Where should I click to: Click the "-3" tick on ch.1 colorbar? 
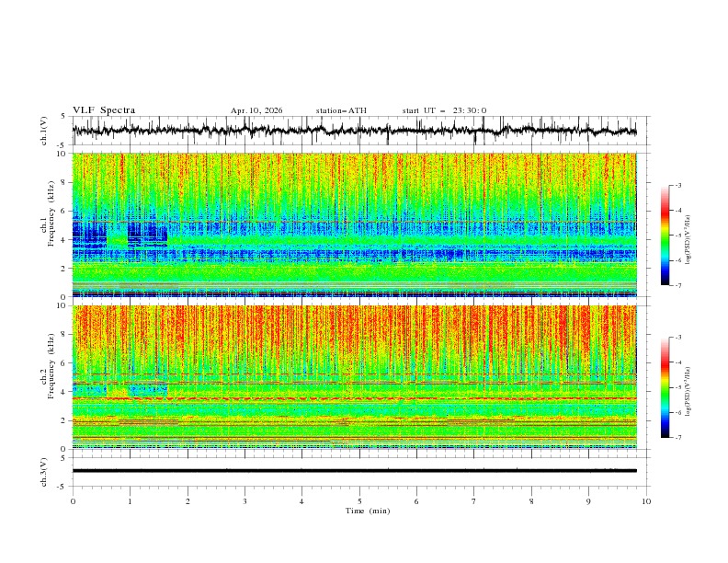(x=678, y=185)
